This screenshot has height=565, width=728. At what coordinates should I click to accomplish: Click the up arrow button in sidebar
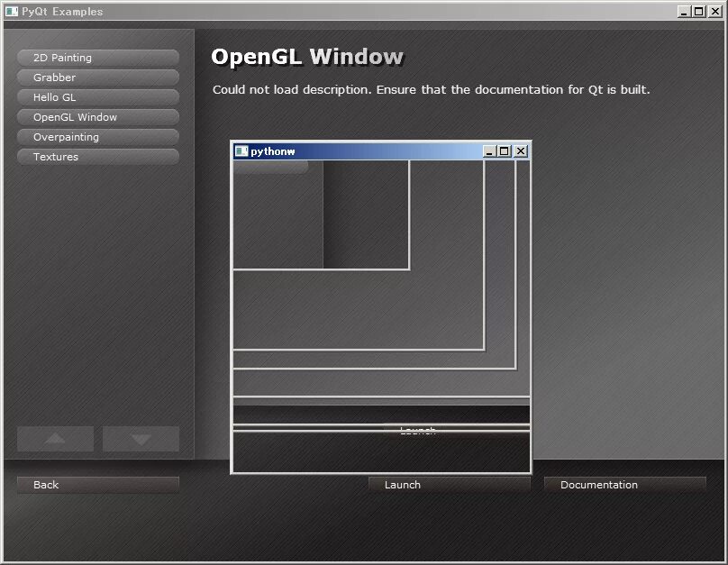point(55,439)
